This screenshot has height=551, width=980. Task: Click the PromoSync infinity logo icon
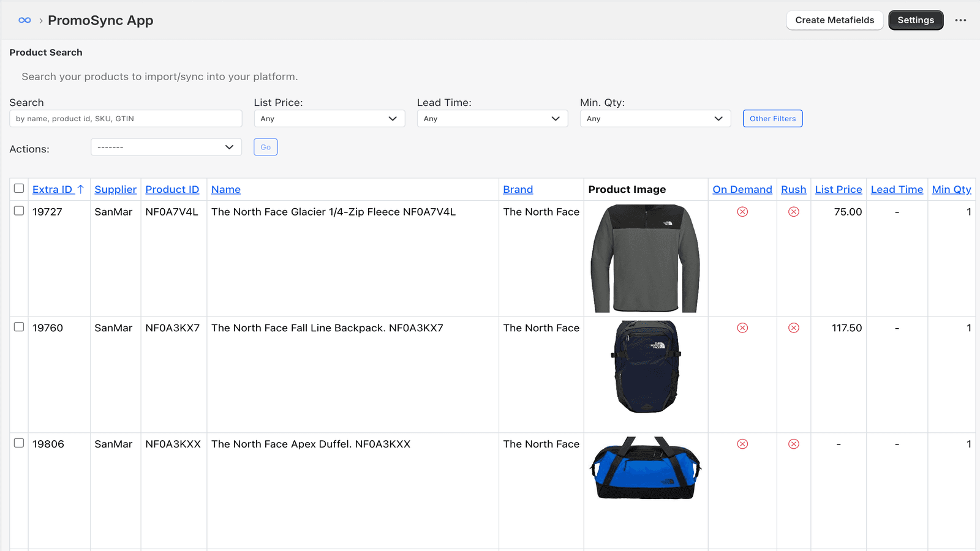[24, 20]
